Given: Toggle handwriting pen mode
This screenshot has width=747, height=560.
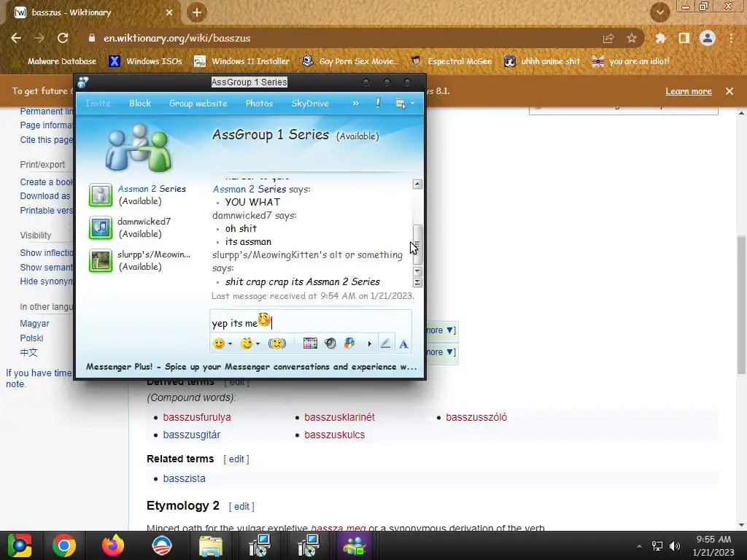Looking at the screenshot, I should 385,343.
